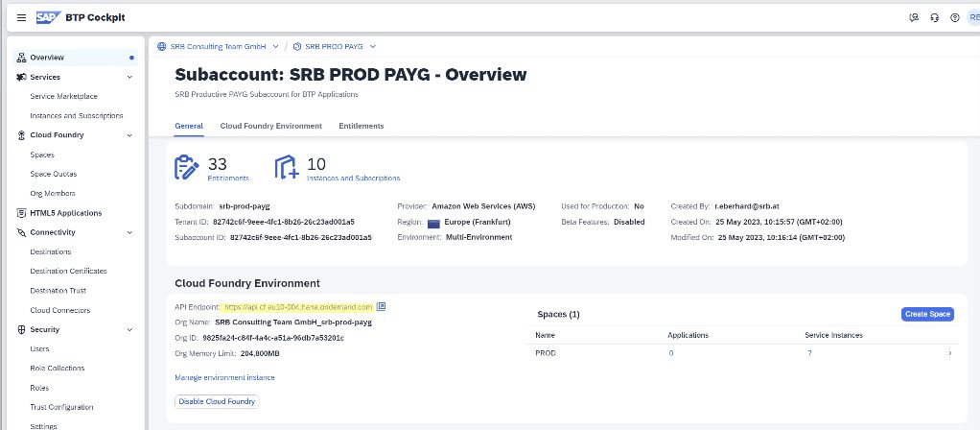
Task: Click the Create Space button
Action: tap(927, 314)
